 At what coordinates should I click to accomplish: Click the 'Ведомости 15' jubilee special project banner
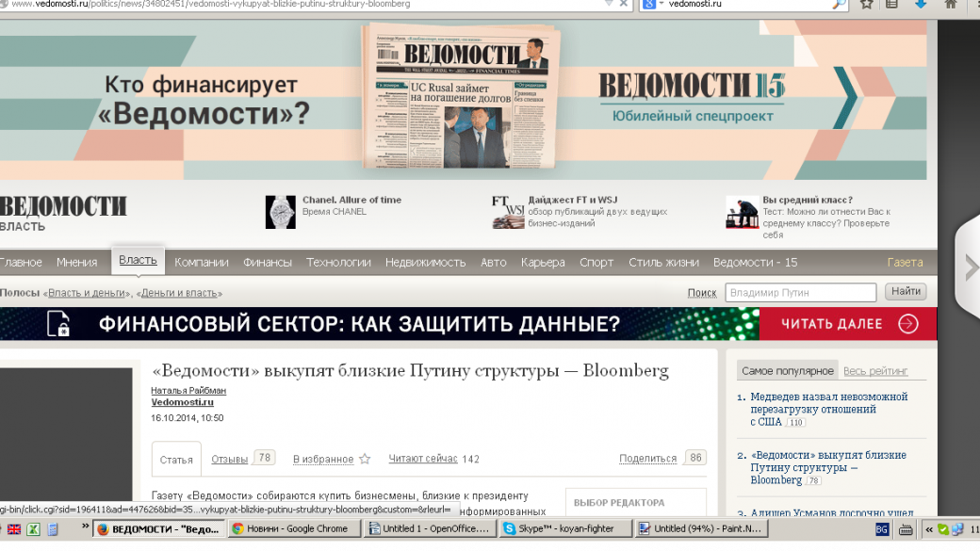coord(693,98)
